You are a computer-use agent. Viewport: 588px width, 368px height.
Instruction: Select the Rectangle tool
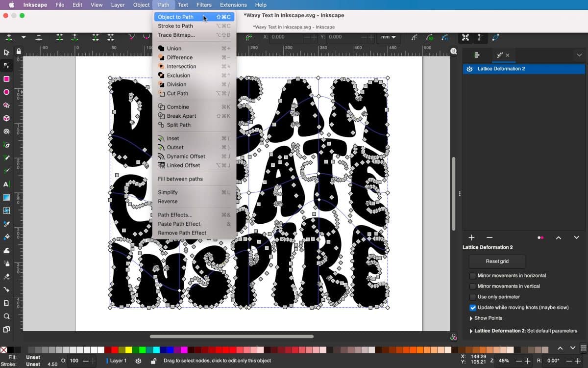pos(6,79)
